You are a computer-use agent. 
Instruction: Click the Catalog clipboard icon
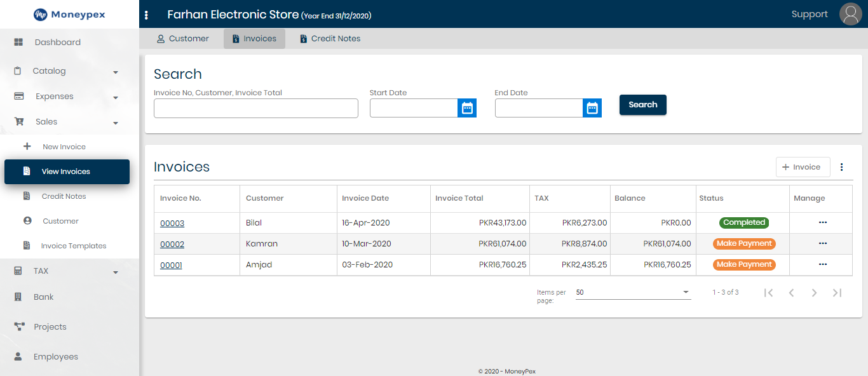18,71
